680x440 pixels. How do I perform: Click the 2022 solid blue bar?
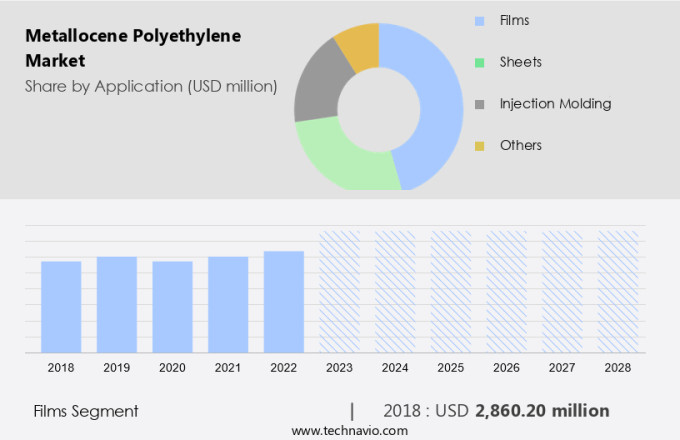tap(284, 301)
